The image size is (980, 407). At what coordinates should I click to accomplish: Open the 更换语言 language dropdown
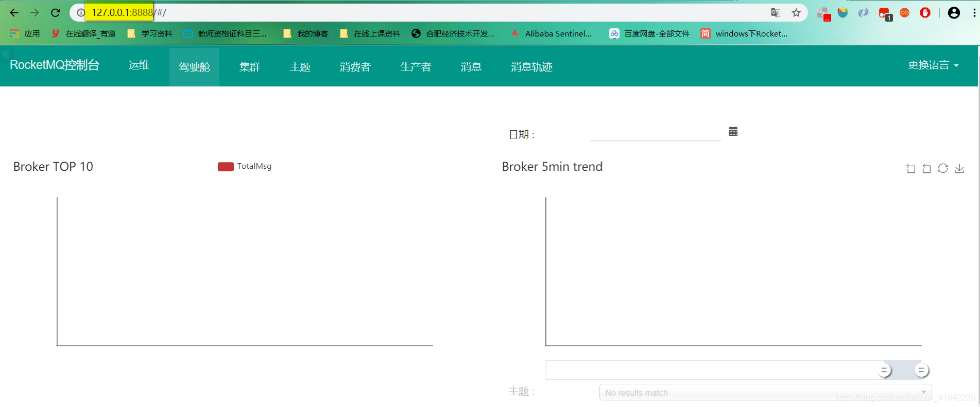(x=933, y=65)
